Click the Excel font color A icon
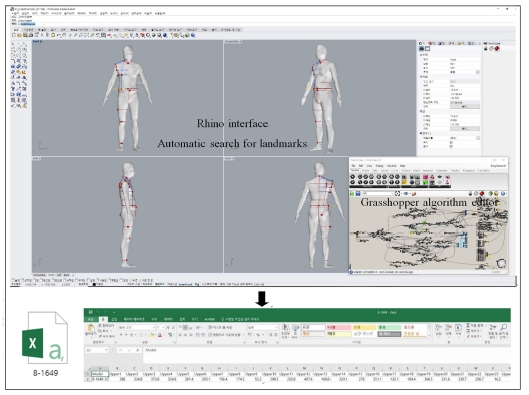529x395 pixels. (160, 335)
